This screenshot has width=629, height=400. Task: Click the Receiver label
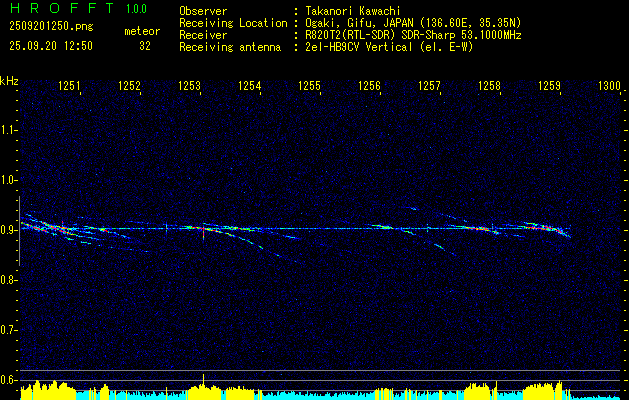(x=203, y=35)
